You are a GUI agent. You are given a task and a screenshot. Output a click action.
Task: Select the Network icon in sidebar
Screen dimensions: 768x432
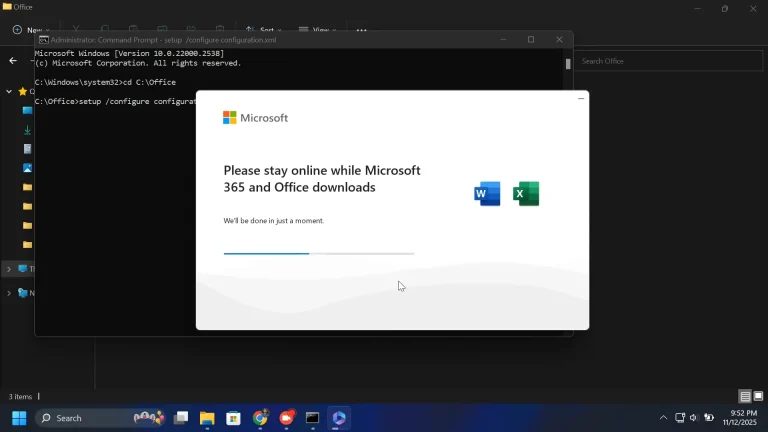pos(23,293)
